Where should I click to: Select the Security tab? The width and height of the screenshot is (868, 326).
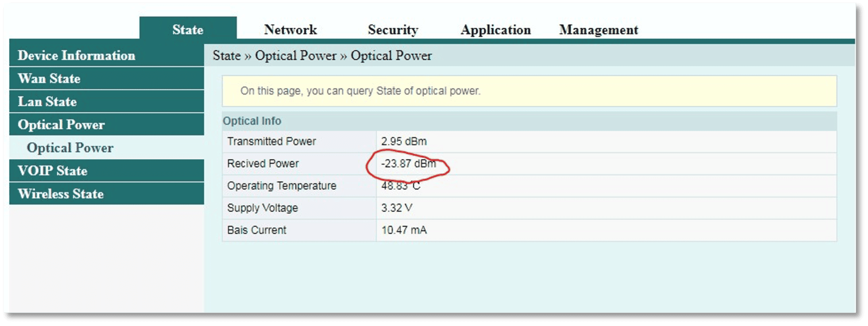pos(393,29)
